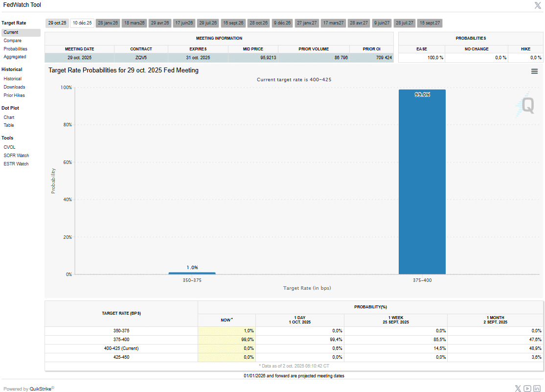Open the LinkedIn icon in footer
This screenshot has height=392, width=545.
click(537, 389)
